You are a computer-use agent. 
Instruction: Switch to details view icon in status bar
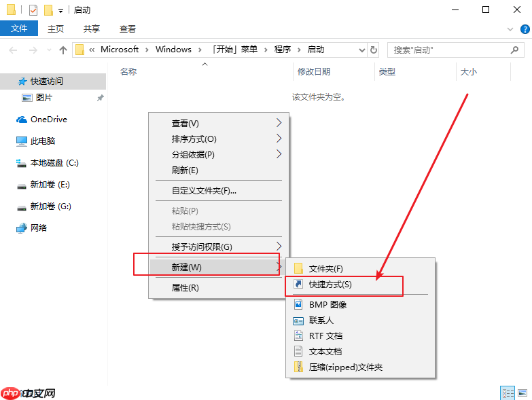click(x=508, y=393)
